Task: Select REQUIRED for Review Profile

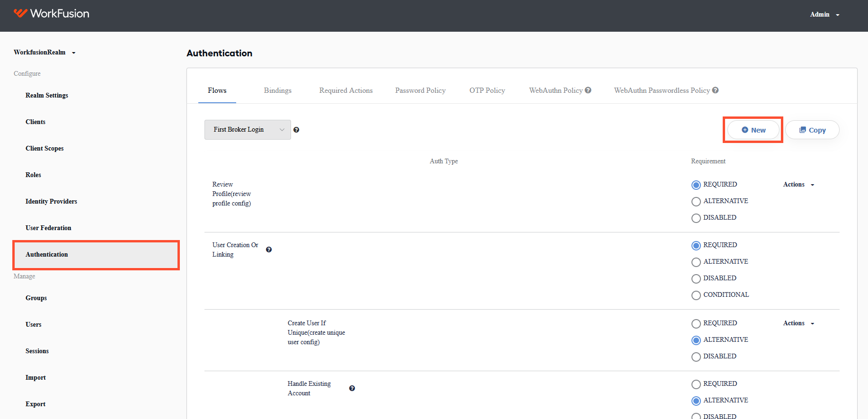Action: pos(696,185)
